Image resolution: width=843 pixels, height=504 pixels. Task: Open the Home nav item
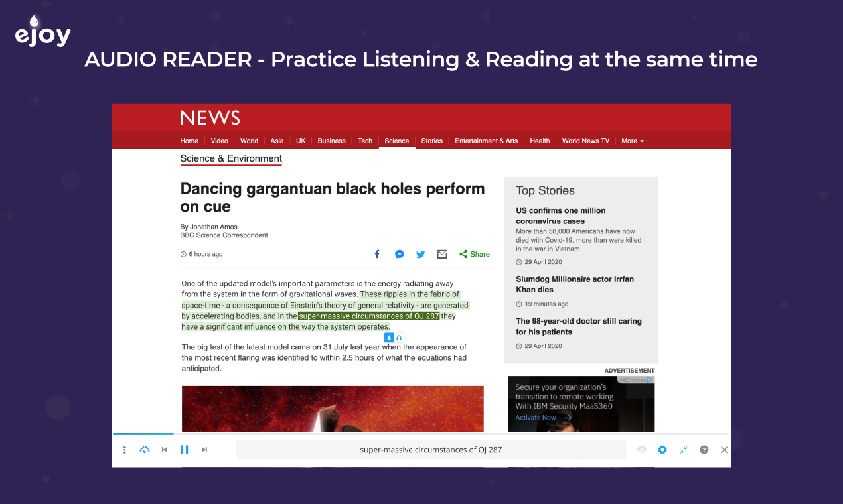[189, 141]
